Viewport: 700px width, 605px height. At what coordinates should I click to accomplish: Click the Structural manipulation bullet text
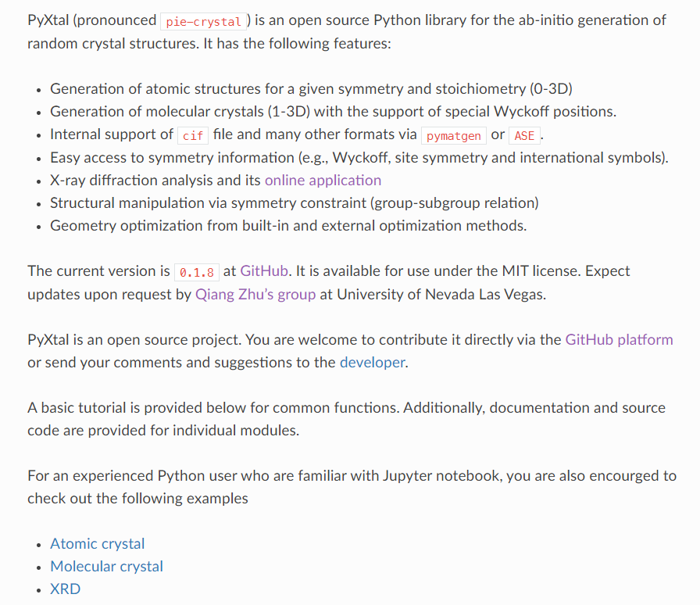(x=295, y=203)
